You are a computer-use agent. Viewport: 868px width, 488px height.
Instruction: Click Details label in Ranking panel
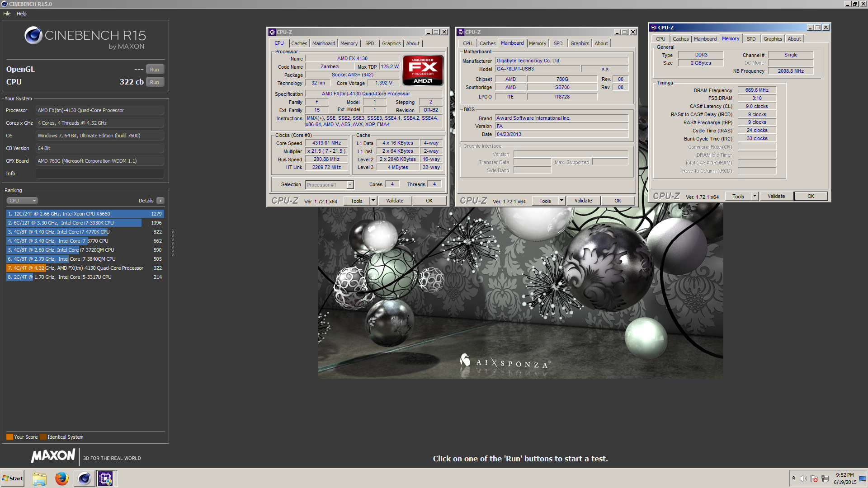146,201
